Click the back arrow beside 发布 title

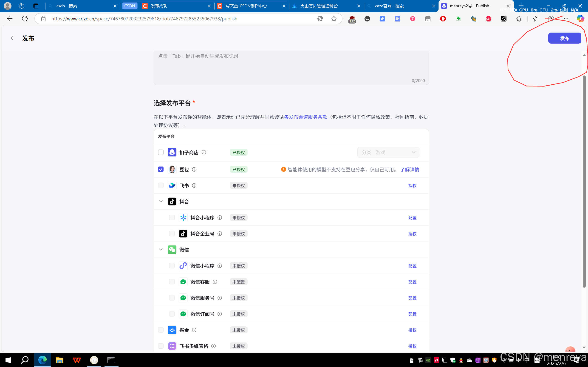12,38
